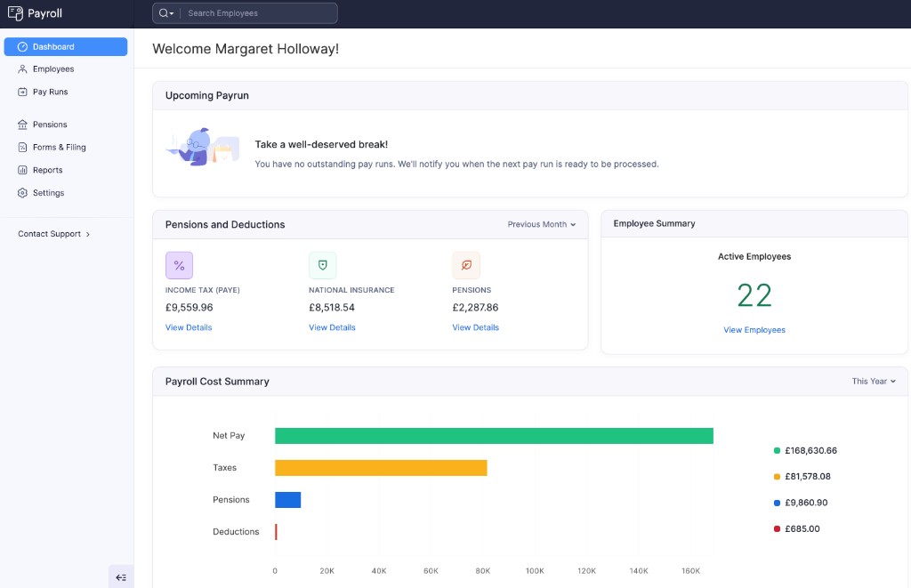Click the break illustration image
This screenshot has height=588, width=911.
point(203,147)
